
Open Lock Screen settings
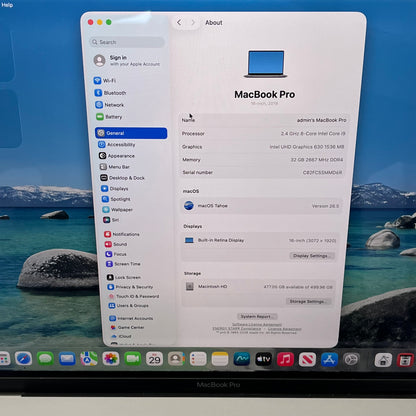pyautogui.click(x=124, y=277)
